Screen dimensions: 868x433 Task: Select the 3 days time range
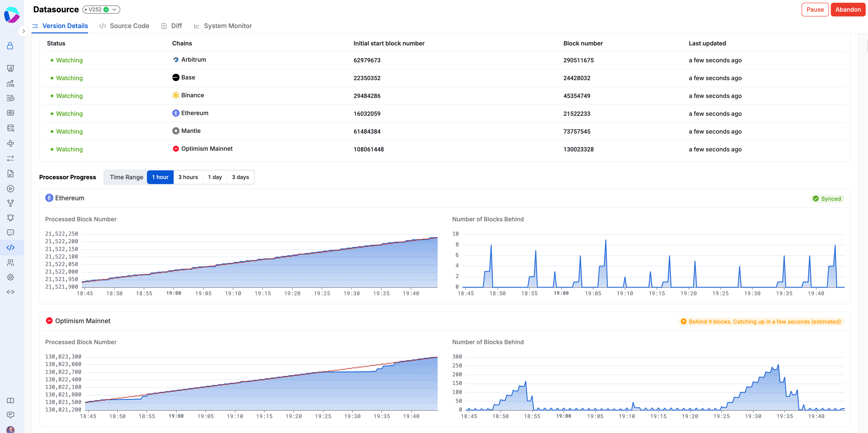[240, 177]
